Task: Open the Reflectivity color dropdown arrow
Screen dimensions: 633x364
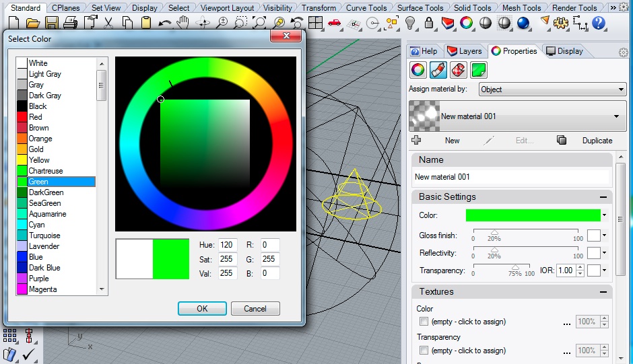Action: (x=604, y=252)
